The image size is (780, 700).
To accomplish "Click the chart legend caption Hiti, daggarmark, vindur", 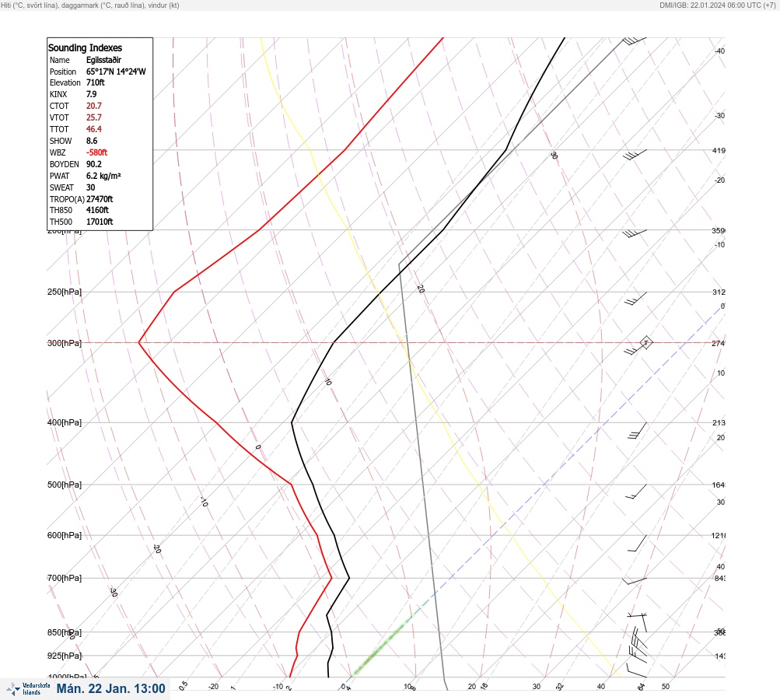I will 90,5.
